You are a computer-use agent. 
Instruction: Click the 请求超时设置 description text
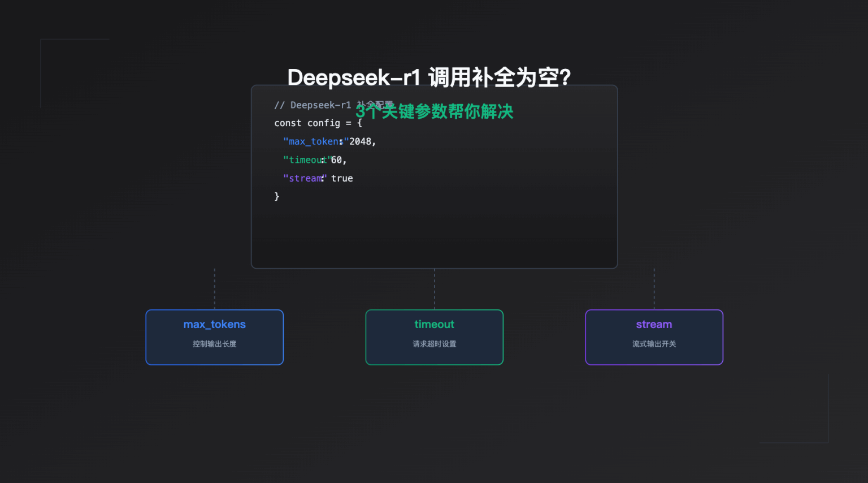pyautogui.click(x=434, y=343)
